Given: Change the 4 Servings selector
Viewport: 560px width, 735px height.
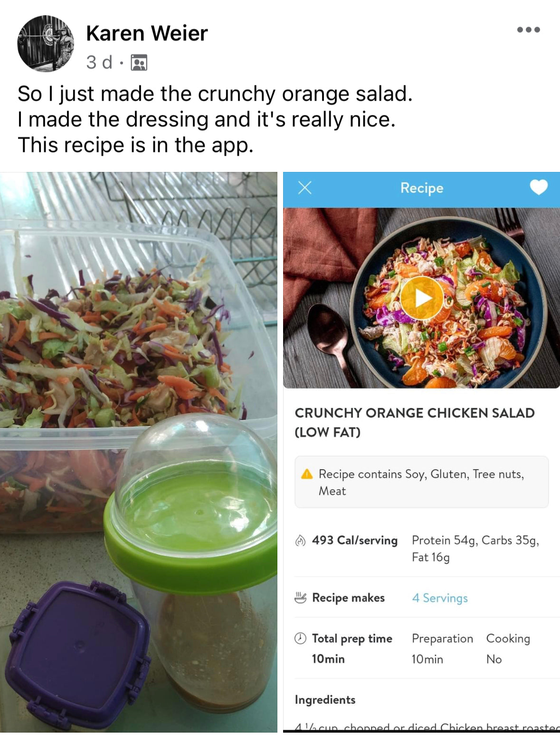Looking at the screenshot, I should click(440, 598).
